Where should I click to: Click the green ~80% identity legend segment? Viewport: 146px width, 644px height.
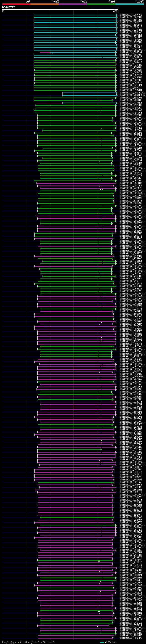tap(101, 4)
